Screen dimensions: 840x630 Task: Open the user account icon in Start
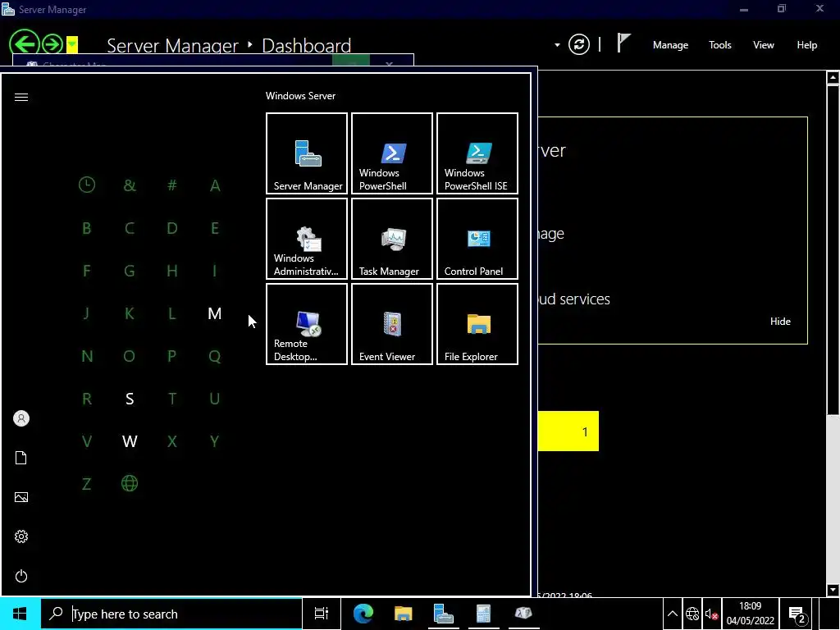(21, 418)
